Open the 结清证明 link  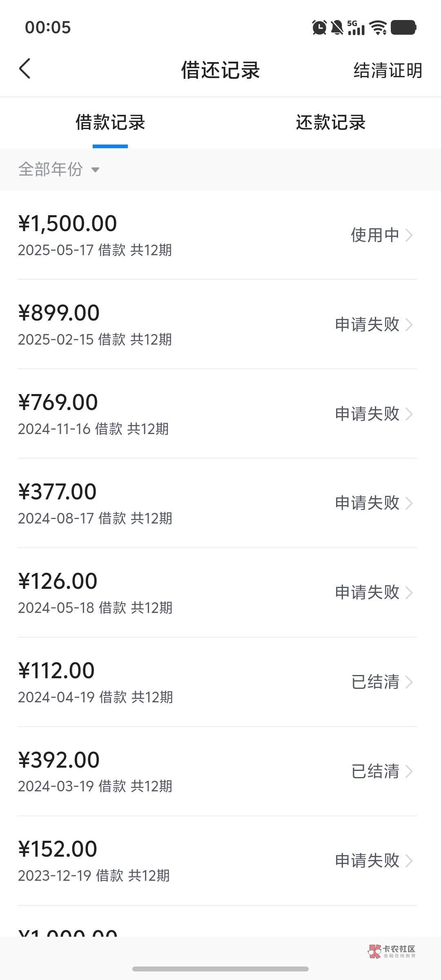(388, 70)
